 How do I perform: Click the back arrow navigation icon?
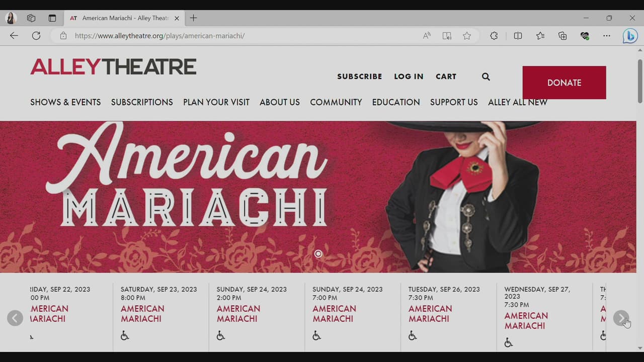pos(14,36)
